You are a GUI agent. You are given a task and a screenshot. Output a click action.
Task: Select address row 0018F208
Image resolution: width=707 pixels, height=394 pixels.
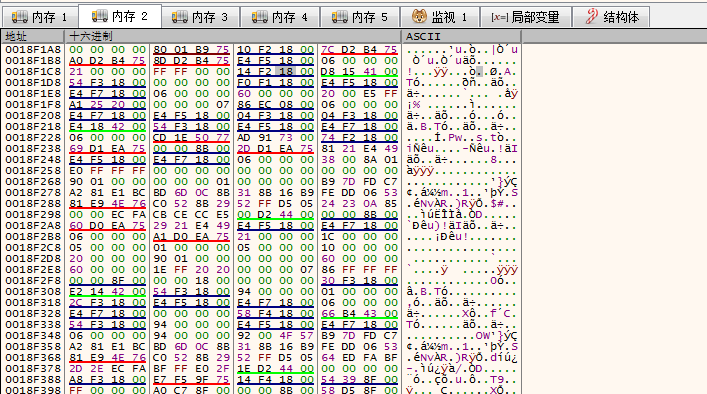(x=33, y=115)
